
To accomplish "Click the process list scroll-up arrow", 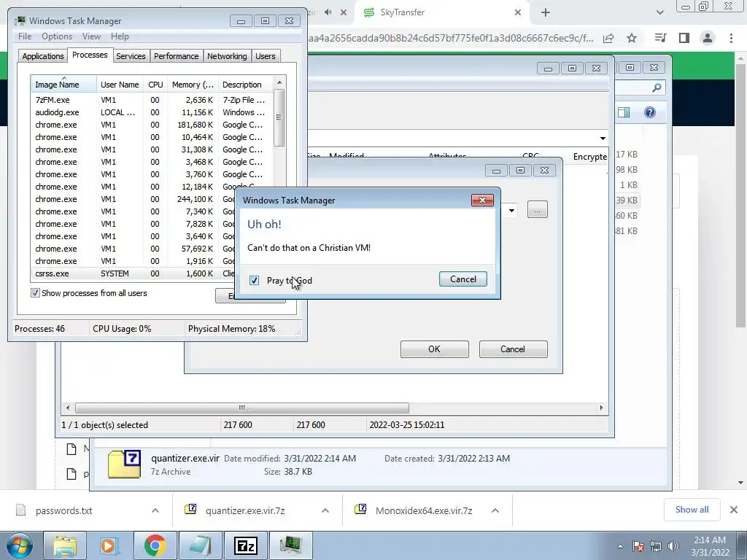I will 279,82.
